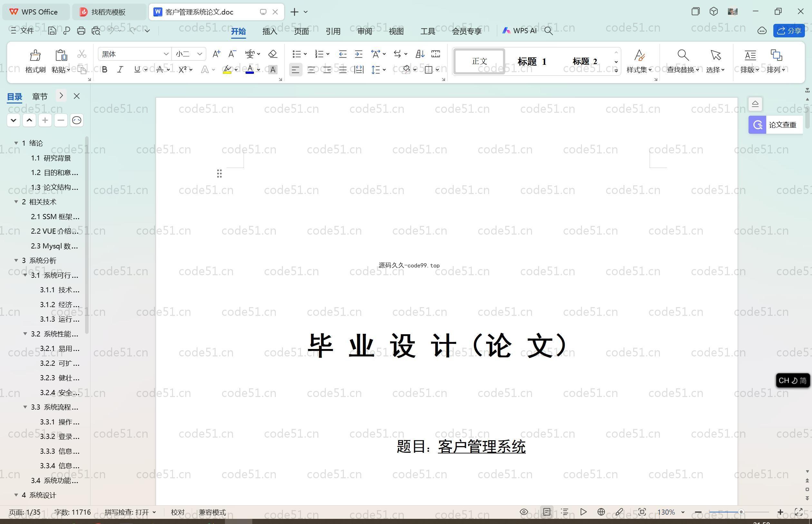Click the 论文查重 button
This screenshot has width=812, height=524.
click(776, 124)
